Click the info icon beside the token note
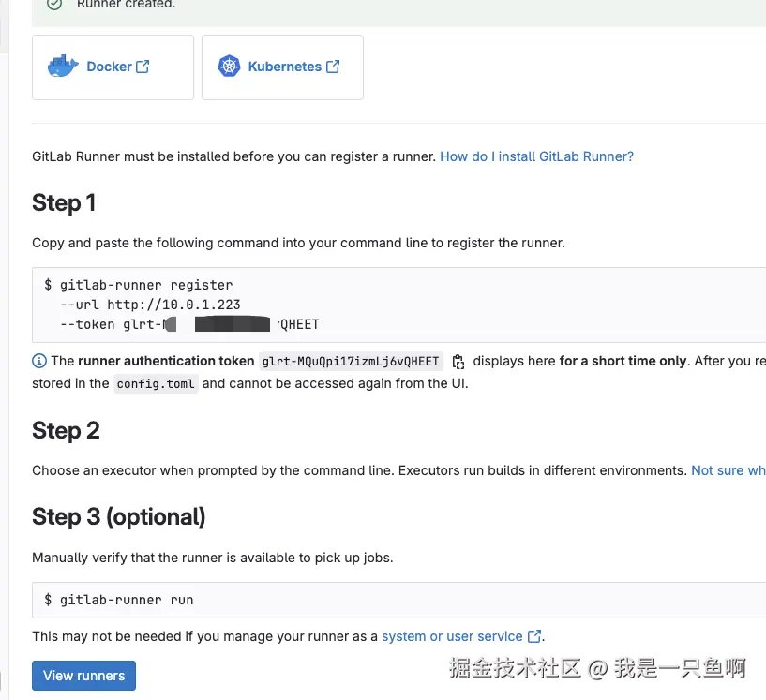 [x=39, y=361]
